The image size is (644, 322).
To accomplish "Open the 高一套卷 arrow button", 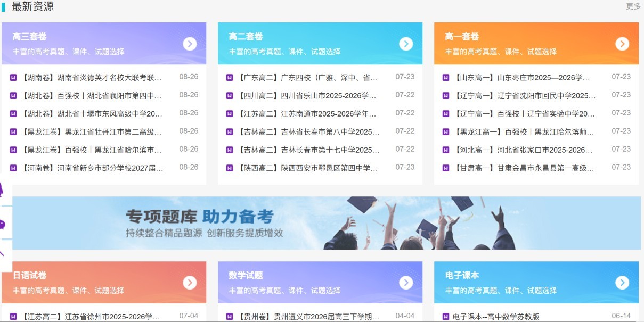I will pyautogui.click(x=622, y=44).
